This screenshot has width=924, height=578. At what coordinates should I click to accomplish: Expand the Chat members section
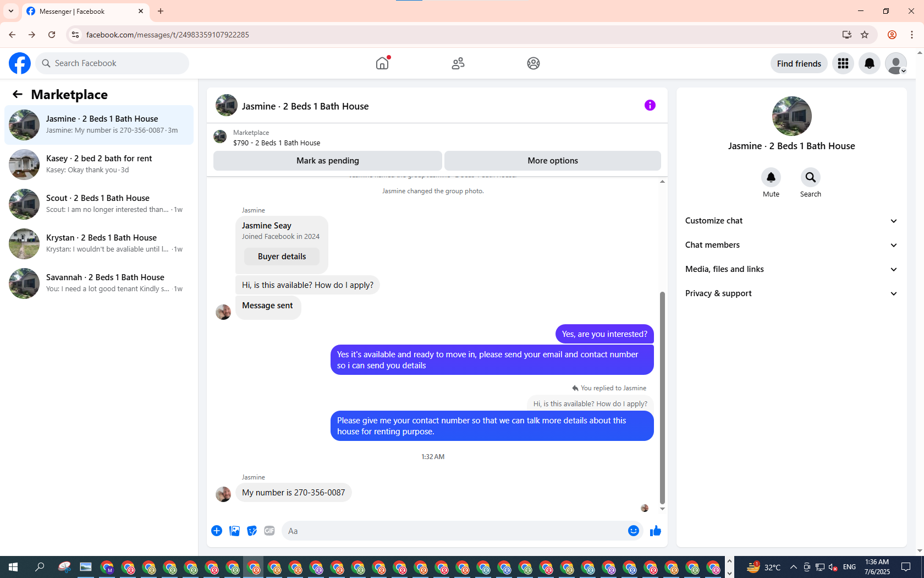(x=791, y=245)
